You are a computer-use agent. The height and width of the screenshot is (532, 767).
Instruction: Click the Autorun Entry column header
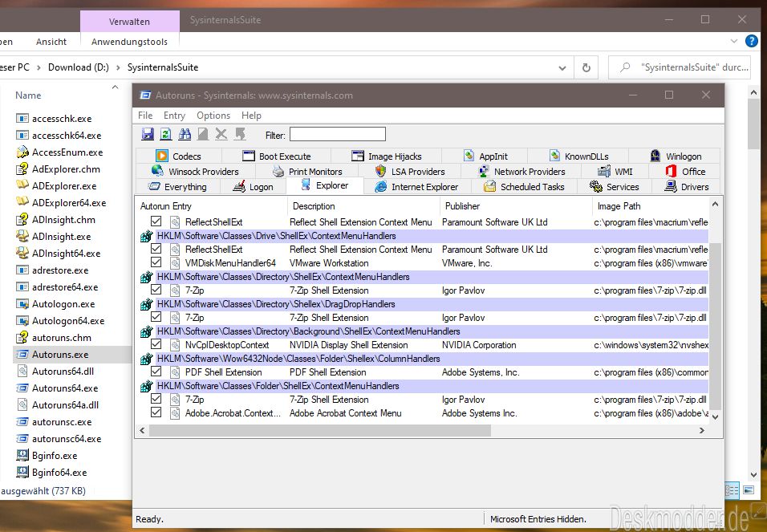211,206
